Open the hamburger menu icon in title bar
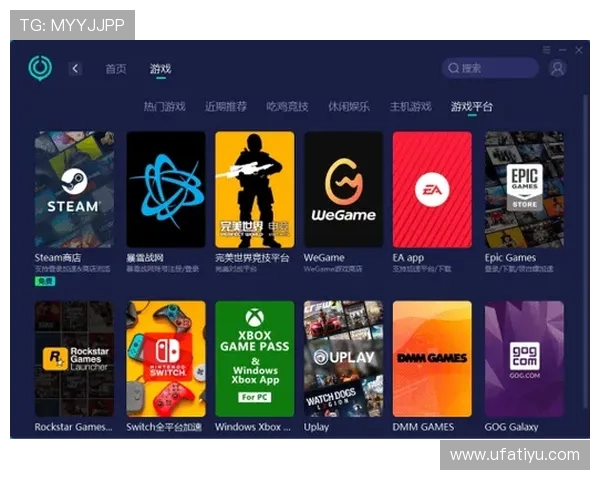Viewport: 600px width, 480px height. click(546, 50)
